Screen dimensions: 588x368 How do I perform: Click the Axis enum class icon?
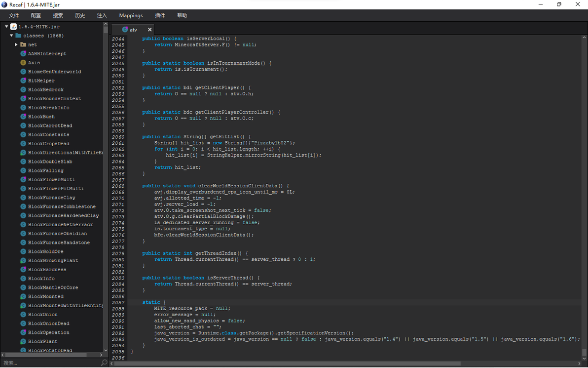click(23, 63)
